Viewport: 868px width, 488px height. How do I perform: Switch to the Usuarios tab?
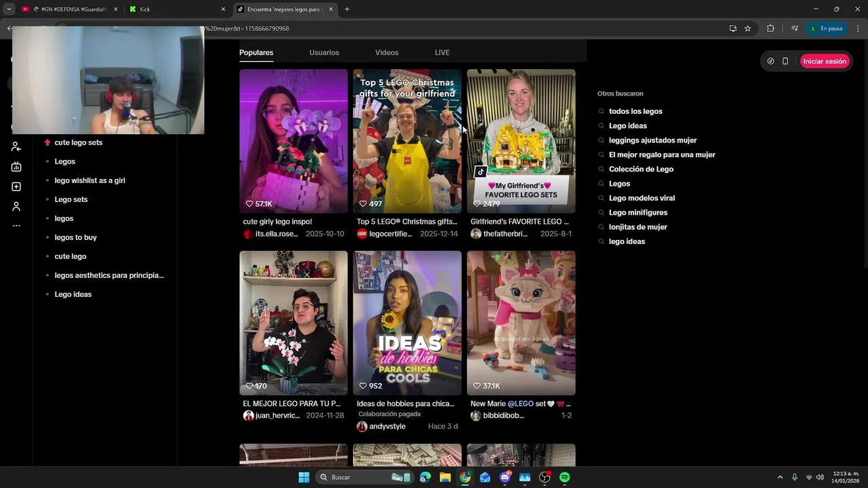(x=324, y=52)
